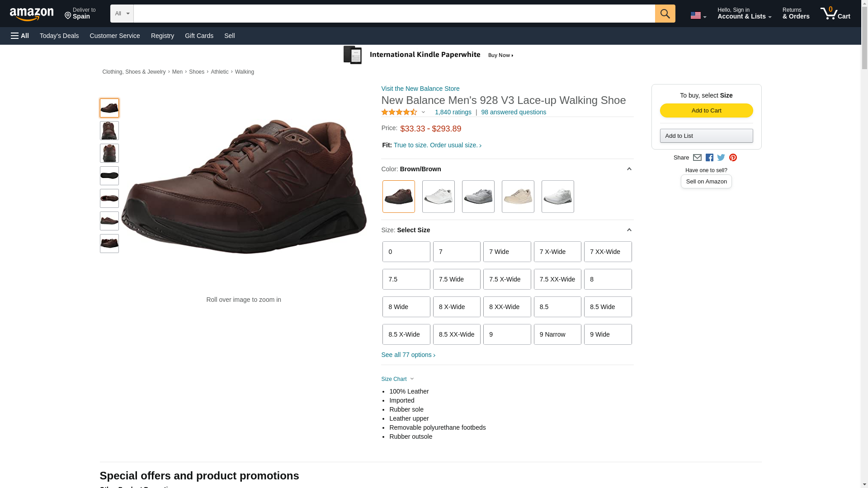Click the search magnifier button
Viewport: 868px width, 488px height.
(x=665, y=14)
